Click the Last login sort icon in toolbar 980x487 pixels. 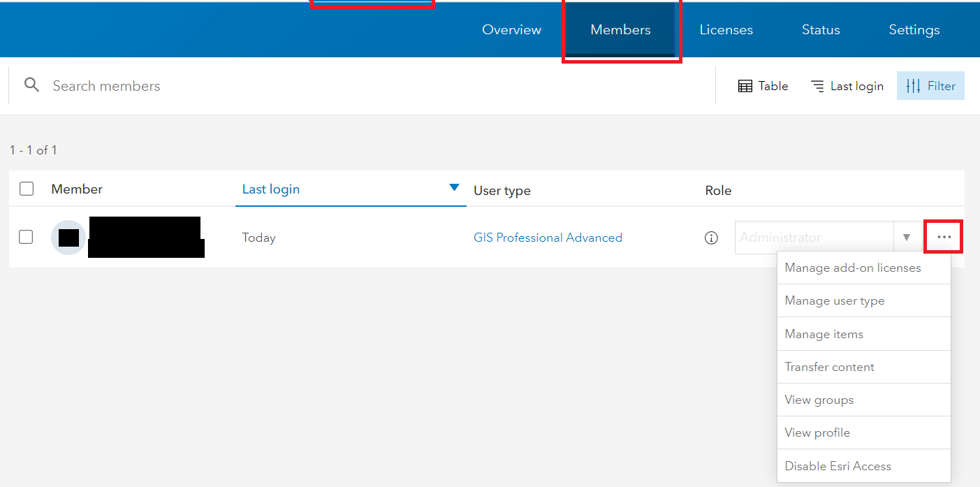point(817,85)
